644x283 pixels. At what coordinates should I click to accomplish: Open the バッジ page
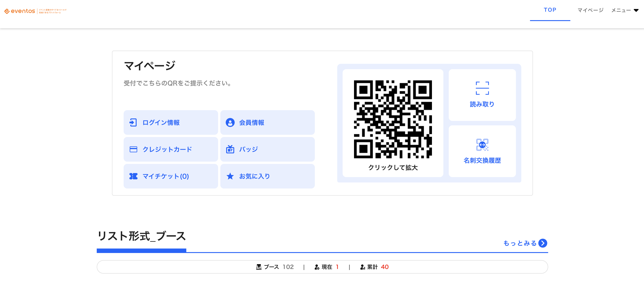[268, 149]
